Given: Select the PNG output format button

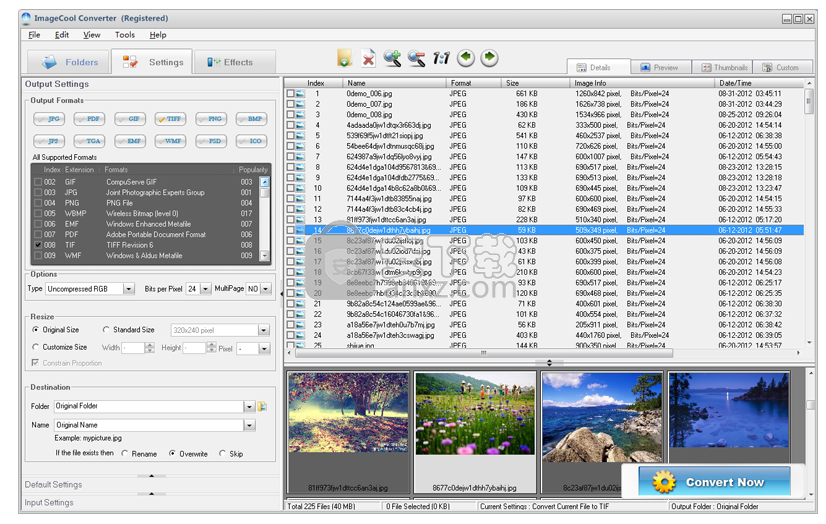Looking at the screenshot, I should tap(211, 119).
